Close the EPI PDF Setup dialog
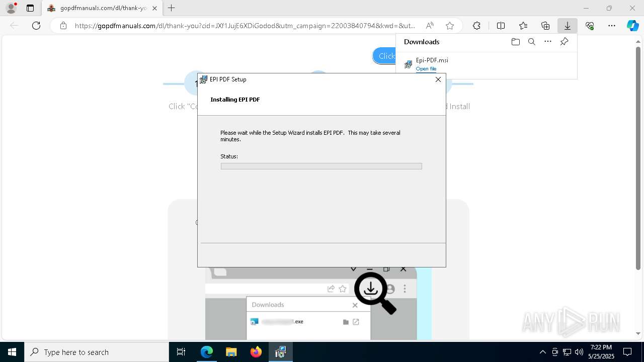The image size is (644, 362). click(x=438, y=79)
